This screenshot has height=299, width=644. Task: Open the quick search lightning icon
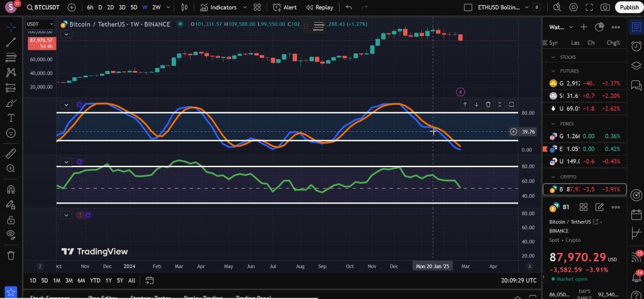(x=557, y=8)
